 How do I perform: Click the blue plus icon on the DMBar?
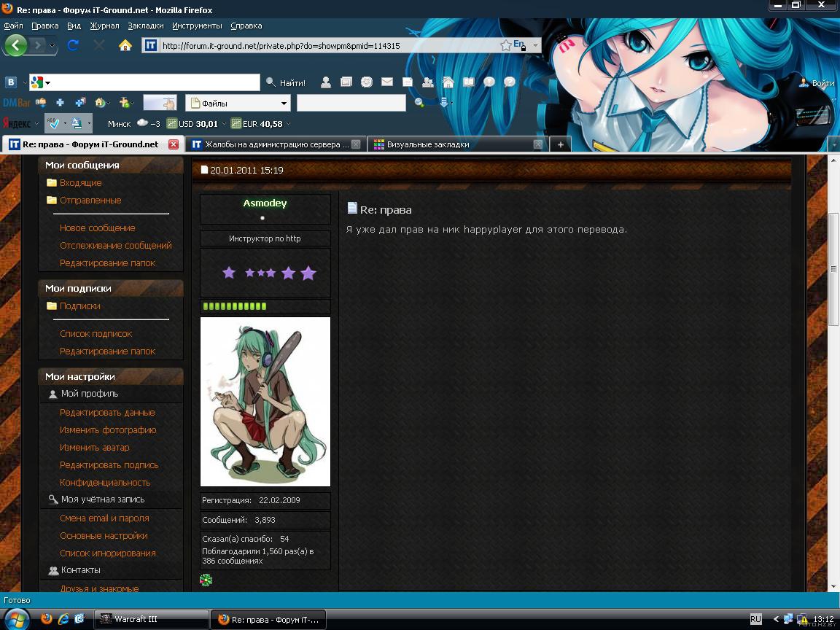coord(60,102)
